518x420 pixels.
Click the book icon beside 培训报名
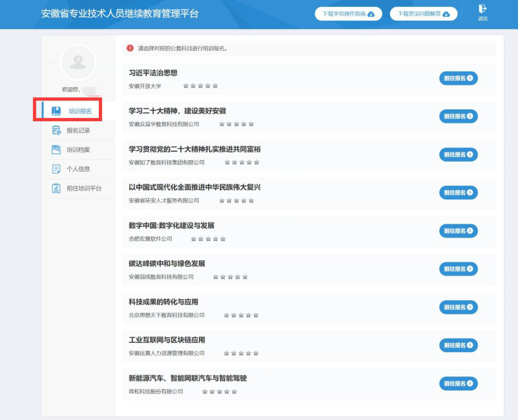(55, 110)
